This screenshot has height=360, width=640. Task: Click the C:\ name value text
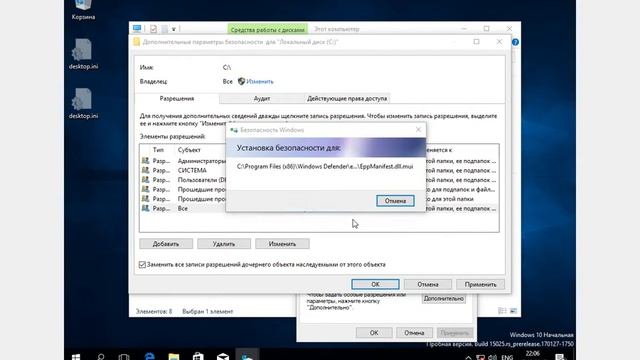pos(227,67)
